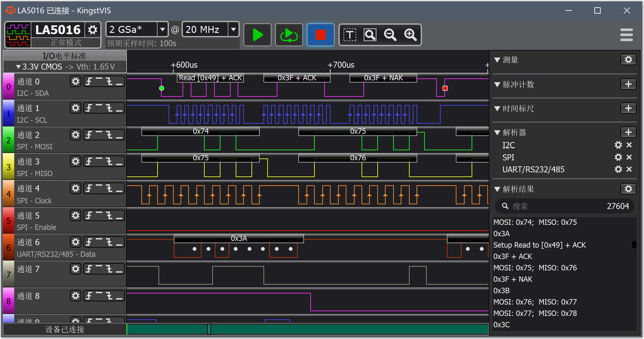Click the waveform overview scrollbar handle
This screenshot has height=339, width=644.
coord(209,329)
